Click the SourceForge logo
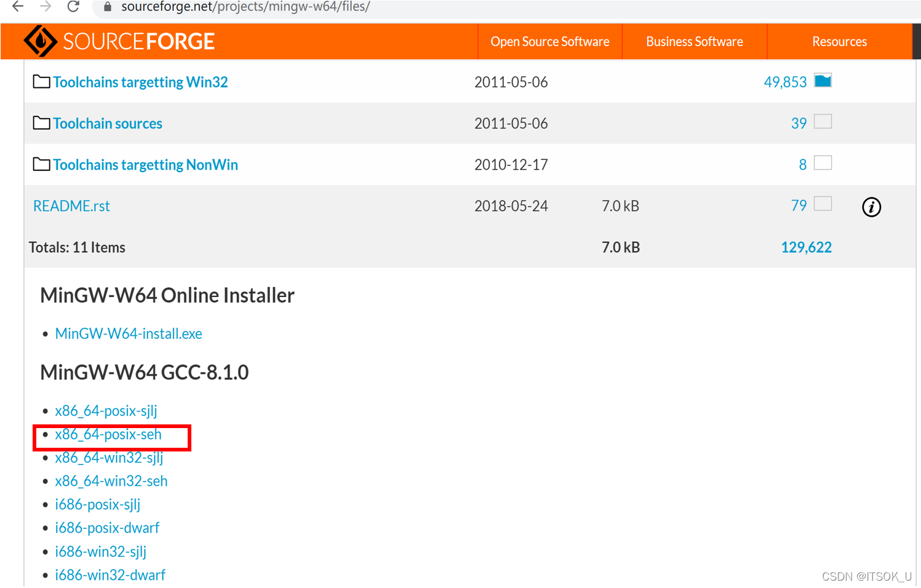Screen dimensions: 921x588 (x=119, y=41)
